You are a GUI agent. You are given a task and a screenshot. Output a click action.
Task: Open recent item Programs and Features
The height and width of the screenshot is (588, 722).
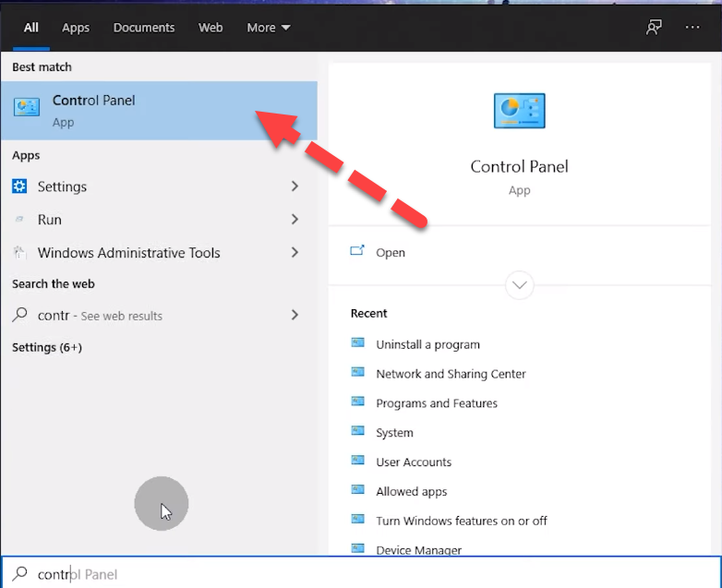pyautogui.click(x=437, y=403)
